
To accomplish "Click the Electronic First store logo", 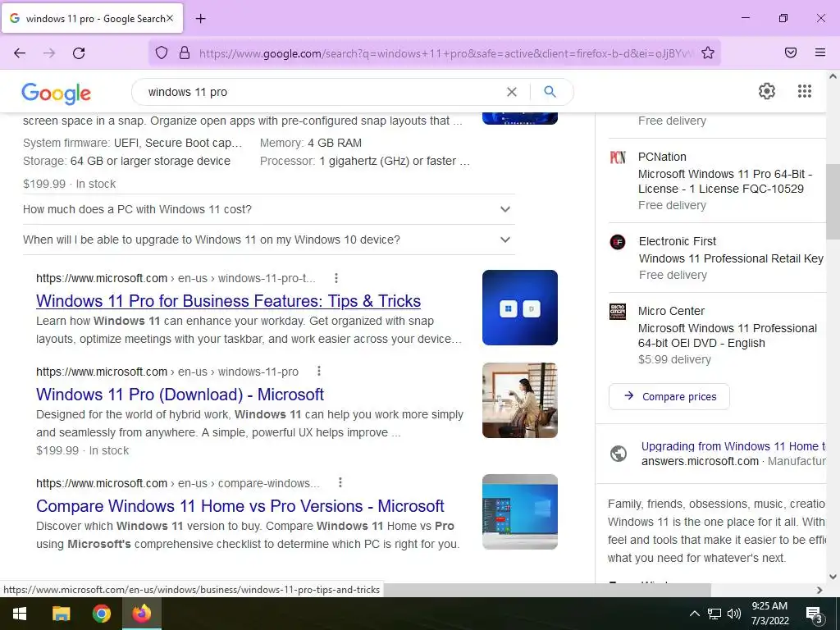I will (x=618, y=242).
